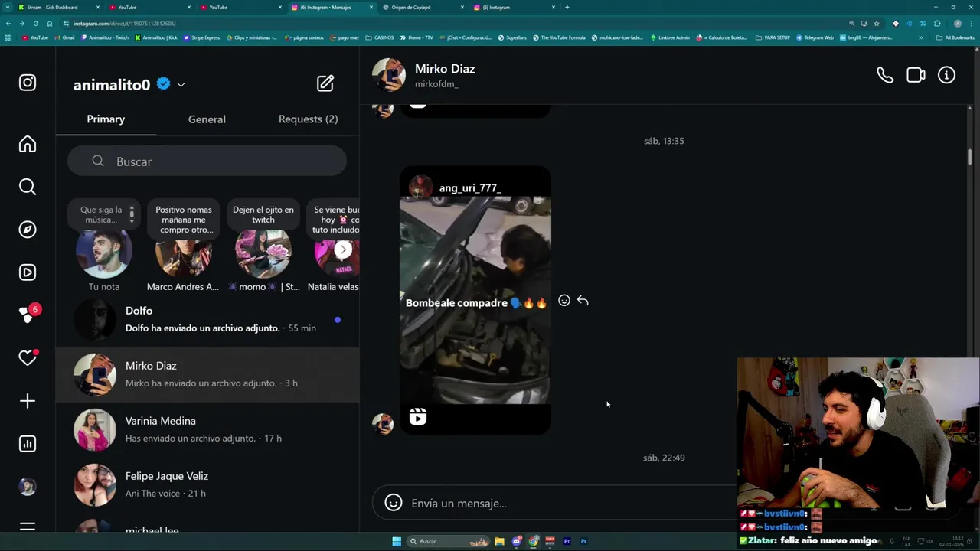
Task: Open Instagram home via the logo icon
Action: click(x=28, y=83)
